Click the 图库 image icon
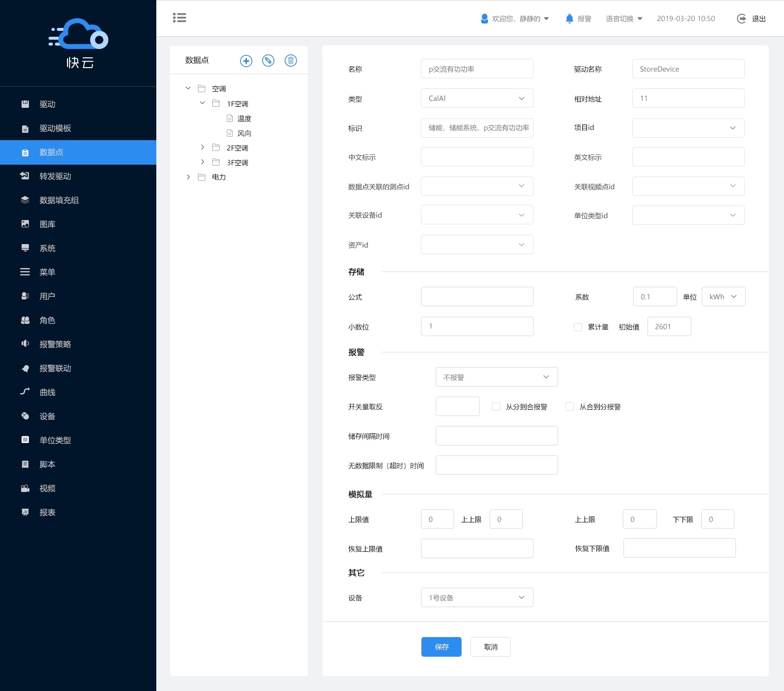 tap(25, 224)
